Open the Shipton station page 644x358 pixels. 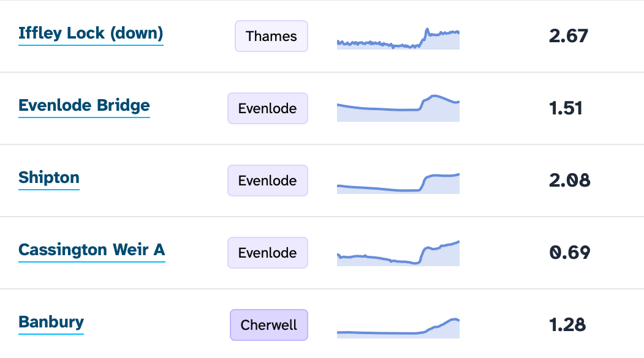(x=49, y=177)
